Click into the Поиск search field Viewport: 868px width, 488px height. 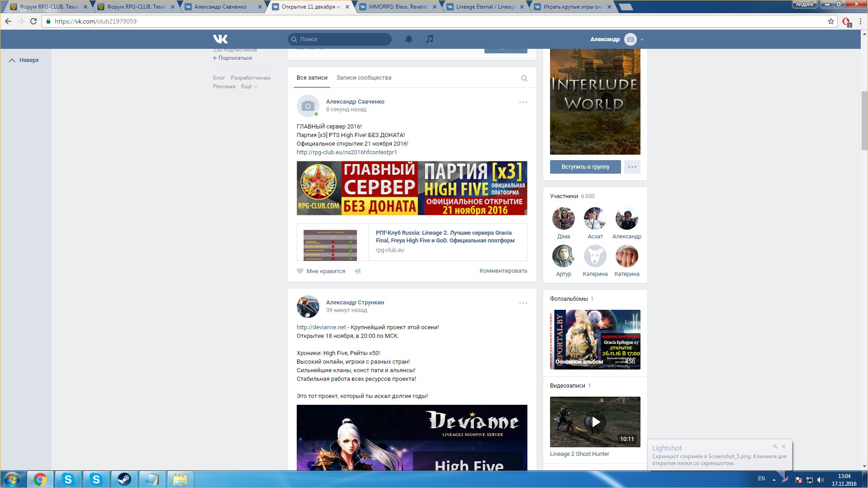[344, 39]
